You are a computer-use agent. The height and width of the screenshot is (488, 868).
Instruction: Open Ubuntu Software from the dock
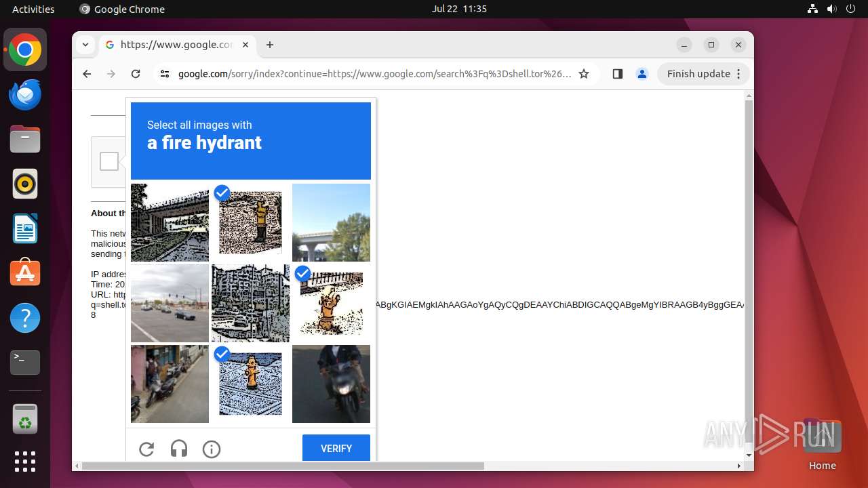click(x=25, y=273)
